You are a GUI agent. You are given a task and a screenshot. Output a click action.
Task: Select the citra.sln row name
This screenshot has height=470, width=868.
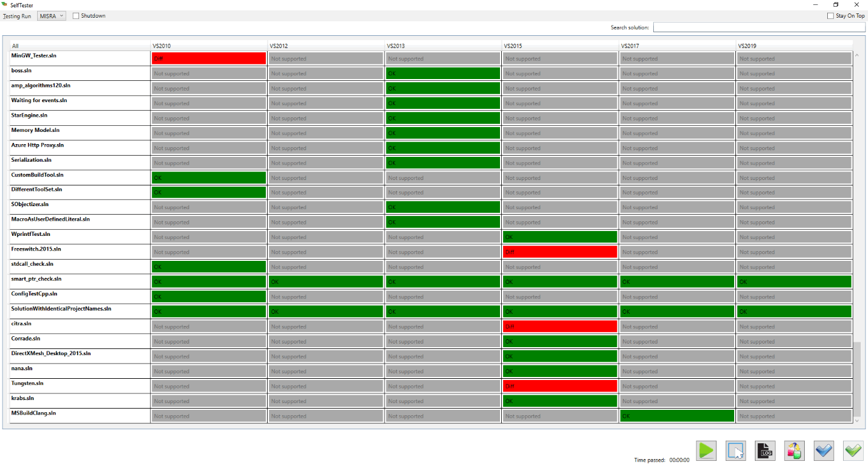click(x=21, y=323)
